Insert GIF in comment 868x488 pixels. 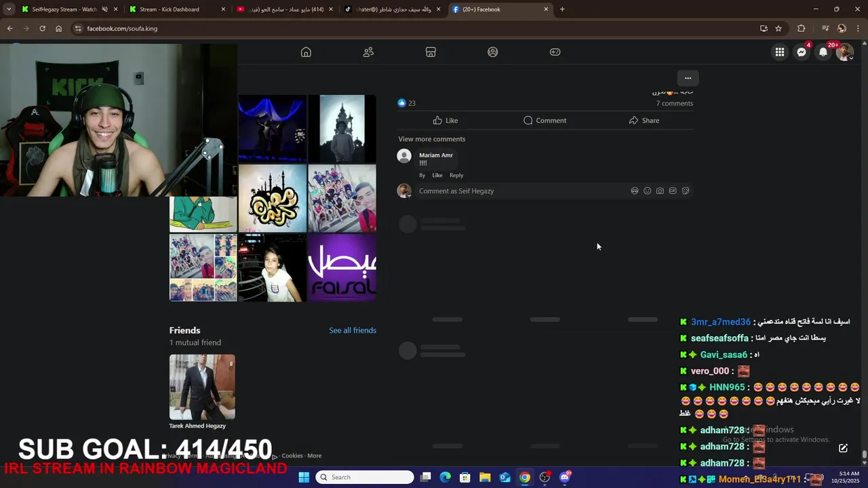(673, 191)
